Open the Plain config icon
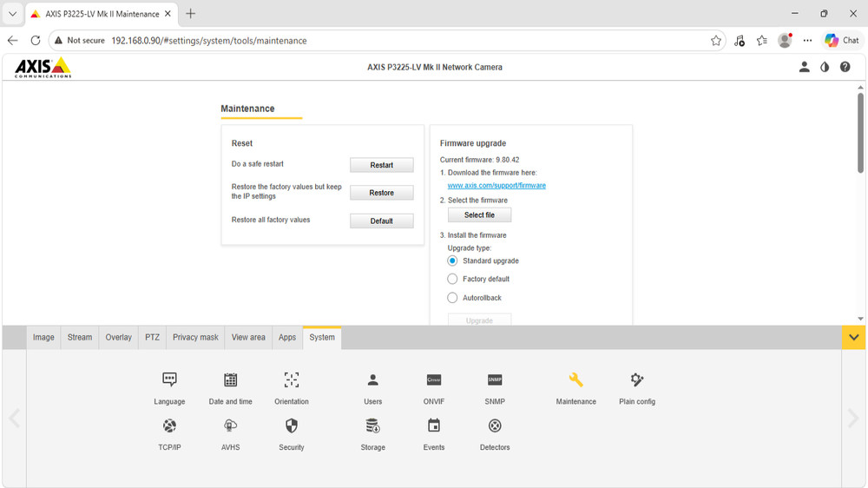Viewport: 868px width, 488px height. tap(636, 380)
